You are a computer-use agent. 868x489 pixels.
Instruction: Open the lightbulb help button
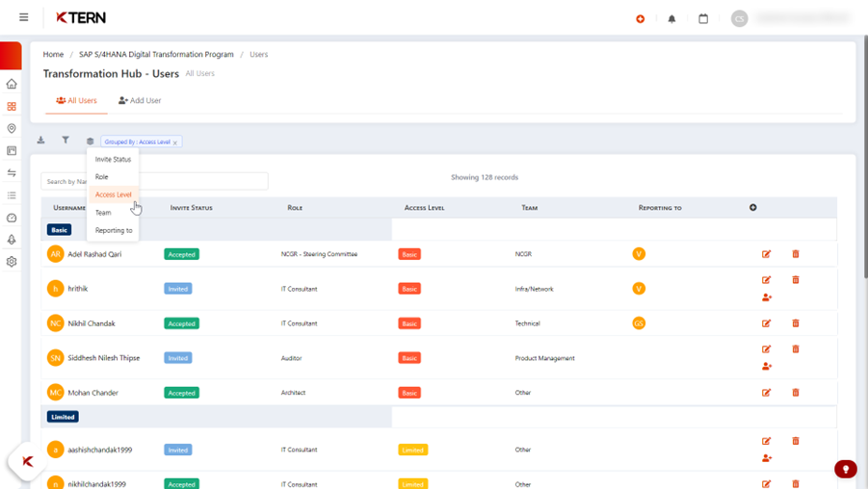[x=845, y=469]
